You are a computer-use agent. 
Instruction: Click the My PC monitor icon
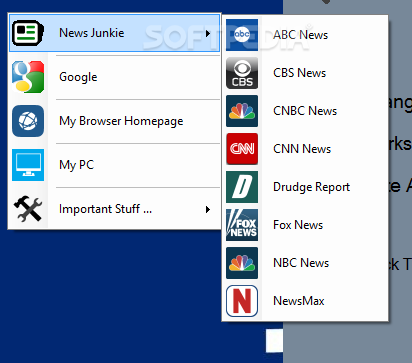click(x=28, y=165)
